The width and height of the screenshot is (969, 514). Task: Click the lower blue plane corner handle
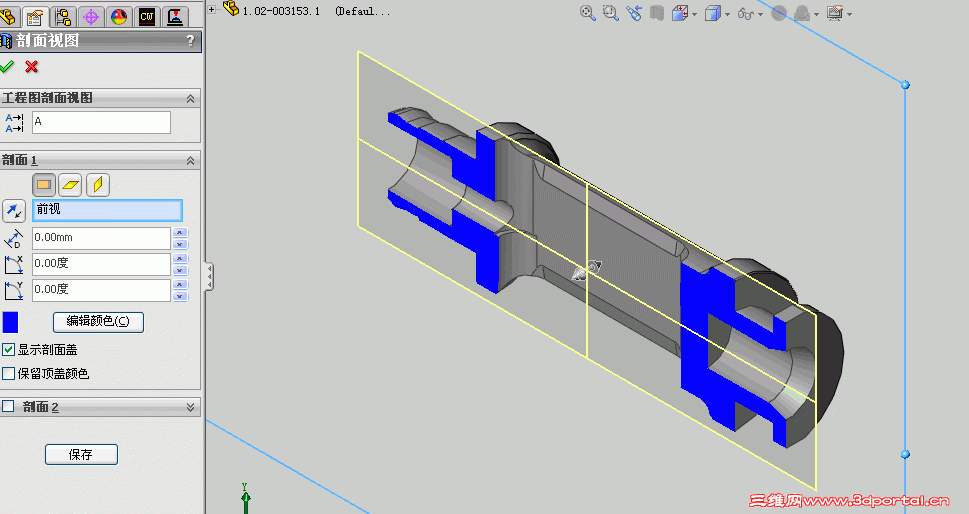click(905, 454)
